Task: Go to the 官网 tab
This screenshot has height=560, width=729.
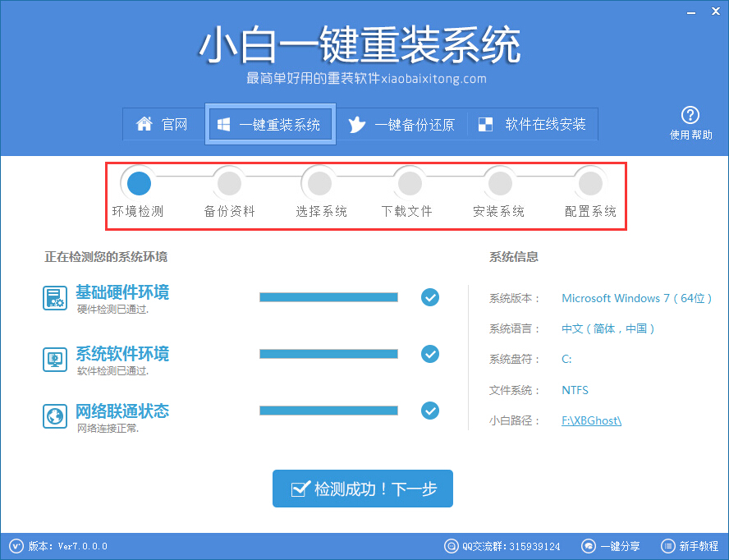Action: point(163,124)
